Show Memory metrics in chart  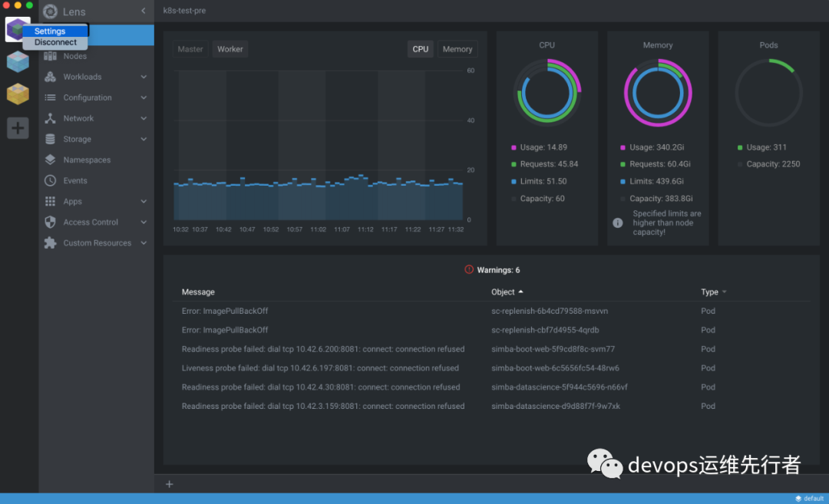[457, 49]
